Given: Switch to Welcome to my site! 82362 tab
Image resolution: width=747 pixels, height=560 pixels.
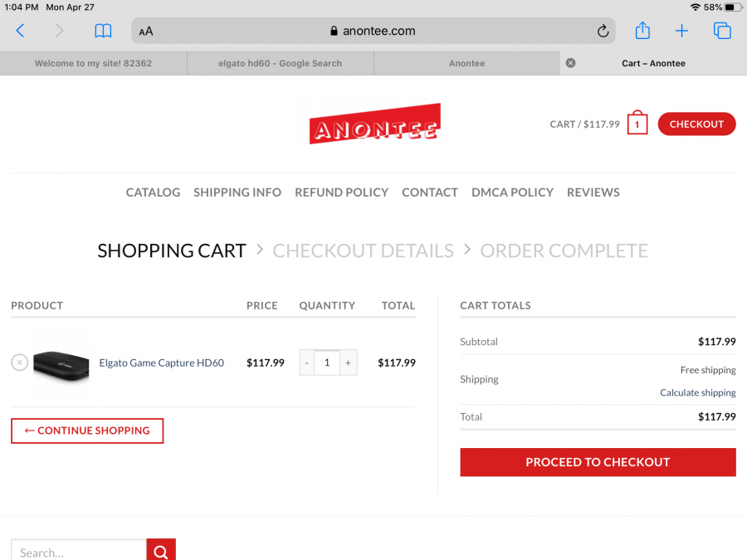Looking at the screenshot, I should pyautogui.click(x=93, y=63).
